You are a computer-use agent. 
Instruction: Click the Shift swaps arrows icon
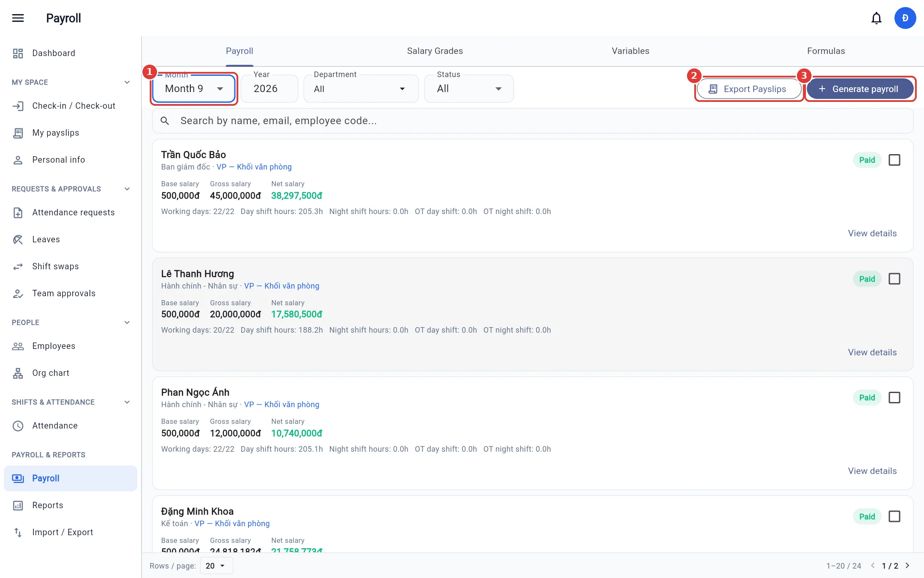(x=18, y=266)
